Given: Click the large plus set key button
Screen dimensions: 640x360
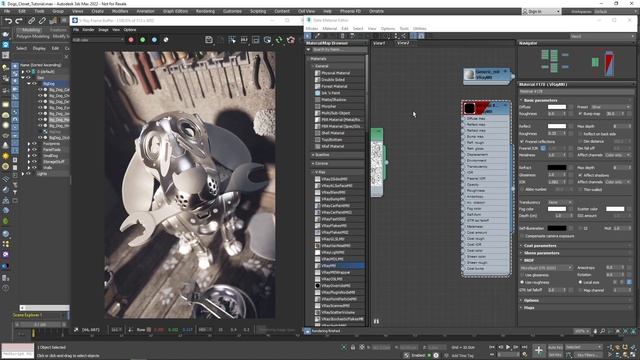Looking at the screenshot, I should pos(539,350).
